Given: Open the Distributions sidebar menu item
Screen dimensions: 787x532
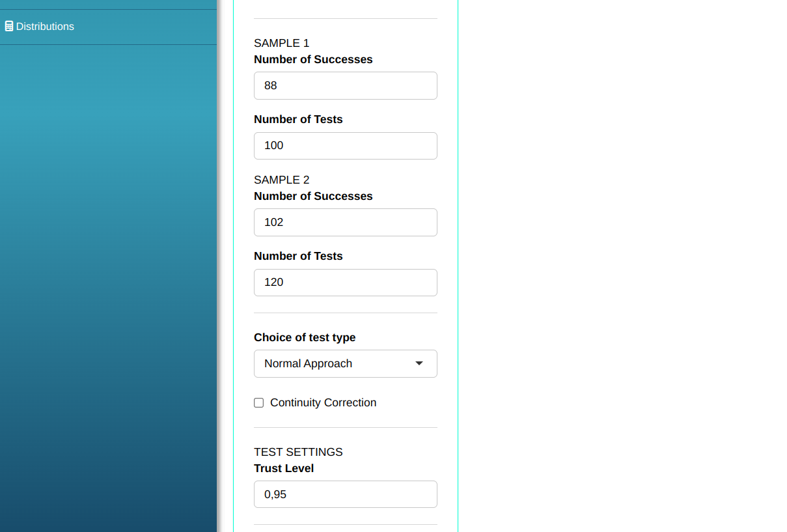Looking at the screenshot, I should (45, 27).
